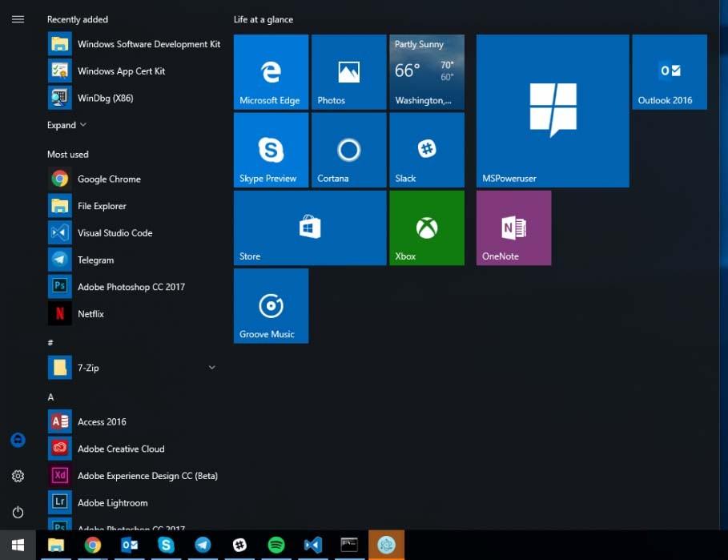Open Settings via the gear icon

[x=18, y=476]
